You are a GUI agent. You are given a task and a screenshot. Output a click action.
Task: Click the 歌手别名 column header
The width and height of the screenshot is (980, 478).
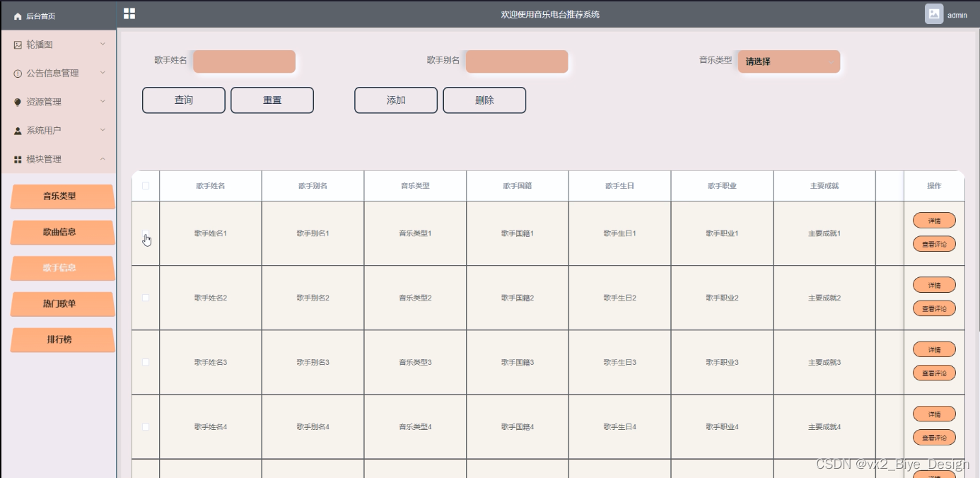(x=313, y=186)
